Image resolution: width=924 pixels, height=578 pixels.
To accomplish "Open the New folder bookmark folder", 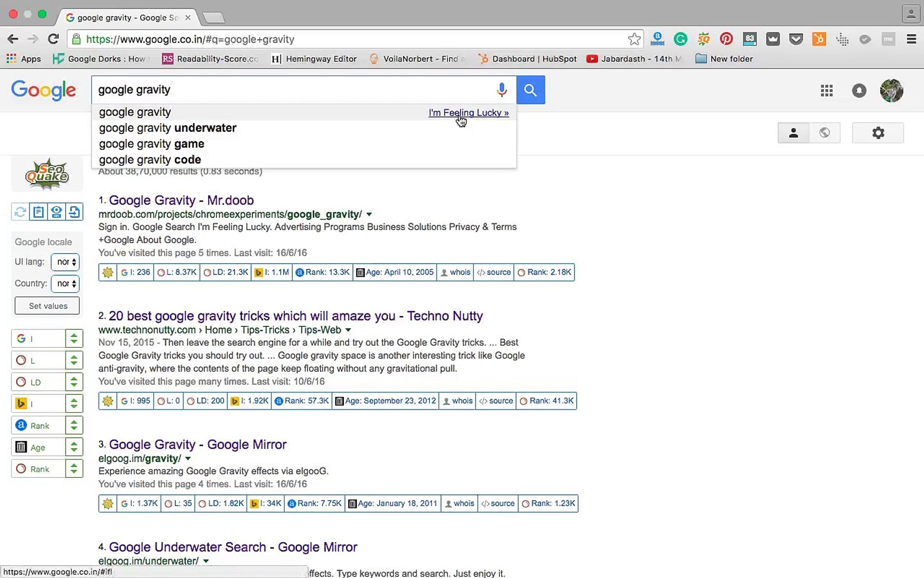I will pyautogui.click(x=724, y=59).
